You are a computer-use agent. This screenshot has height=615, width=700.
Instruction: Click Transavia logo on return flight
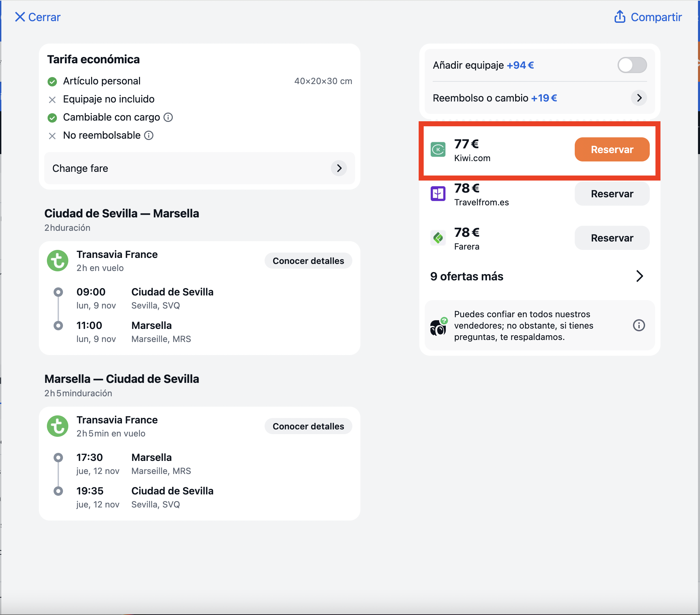tap(58, 426)
